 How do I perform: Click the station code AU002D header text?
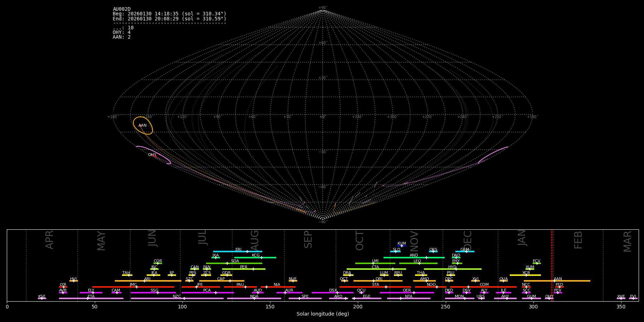point(122,9)
